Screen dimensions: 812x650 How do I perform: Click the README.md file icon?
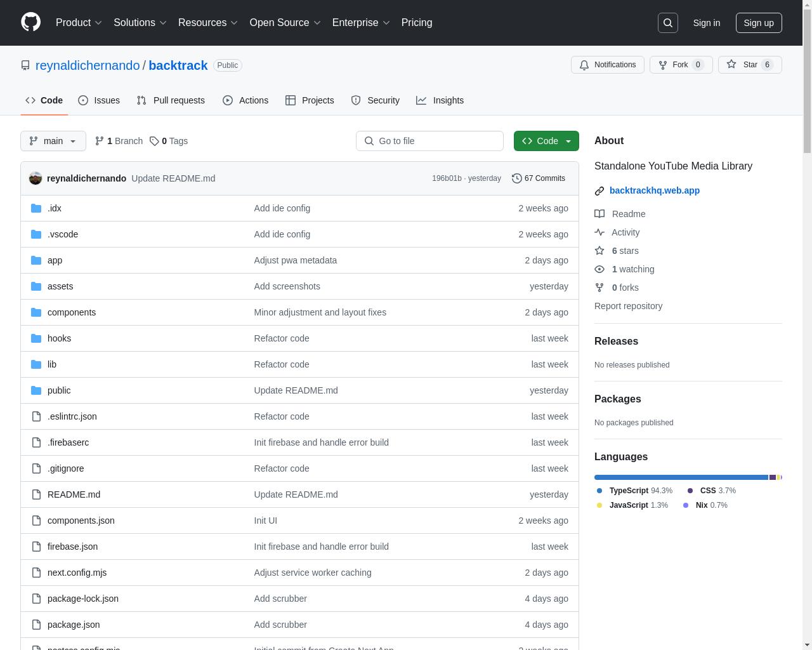tap(36, 494)
